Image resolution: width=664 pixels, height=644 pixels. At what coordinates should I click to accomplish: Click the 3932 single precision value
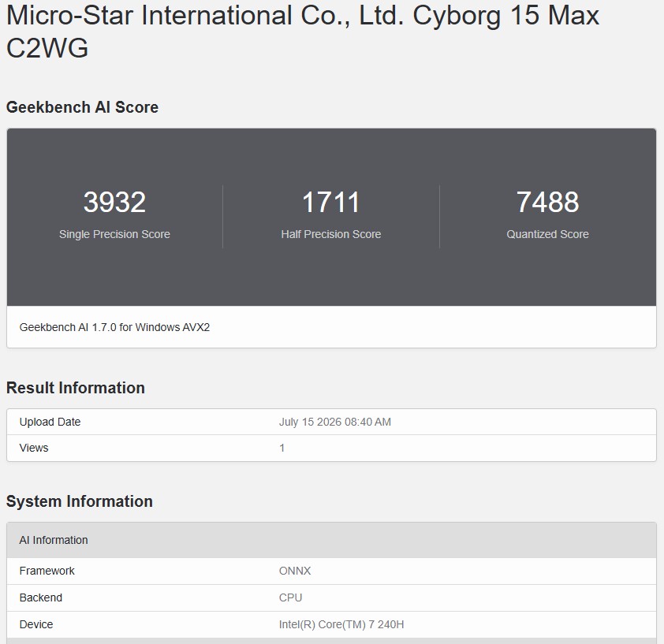(114, 202)
